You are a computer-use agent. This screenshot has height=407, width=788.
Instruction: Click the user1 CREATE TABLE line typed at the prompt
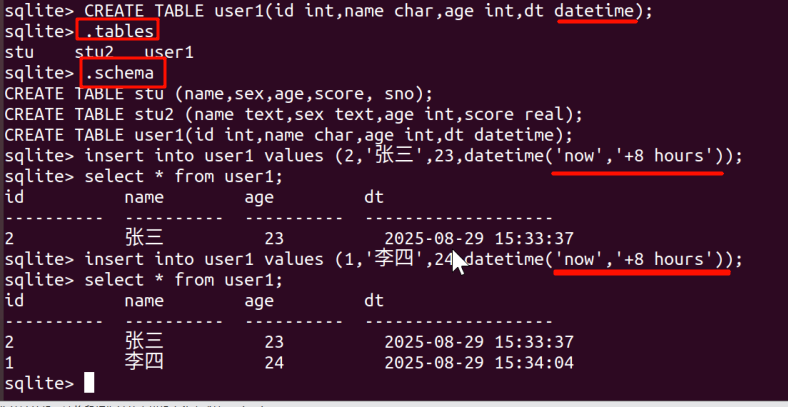368,11
